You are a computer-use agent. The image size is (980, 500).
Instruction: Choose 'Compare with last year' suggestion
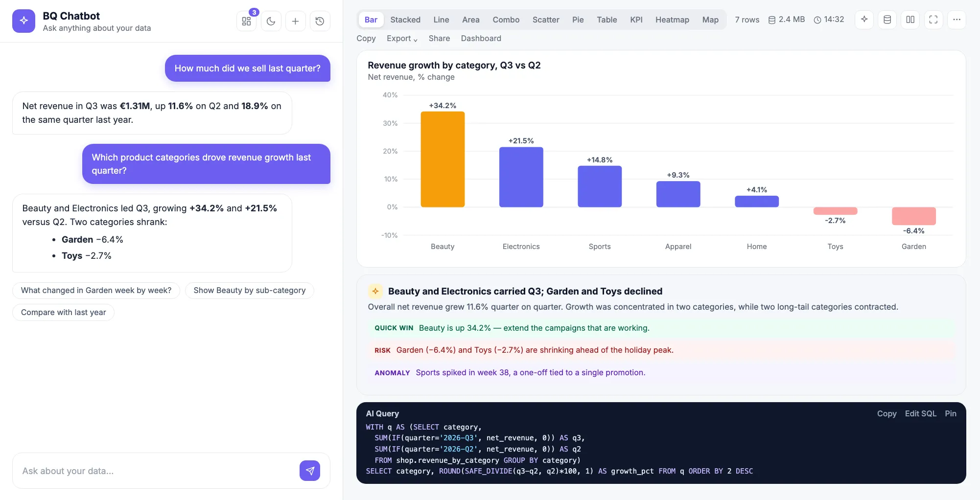point(64,312)
